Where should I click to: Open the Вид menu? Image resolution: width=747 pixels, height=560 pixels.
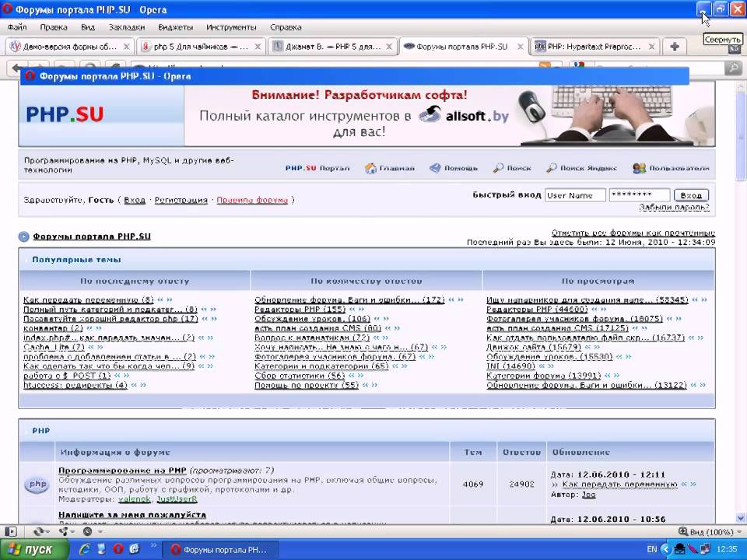click(x=88, y=27)
